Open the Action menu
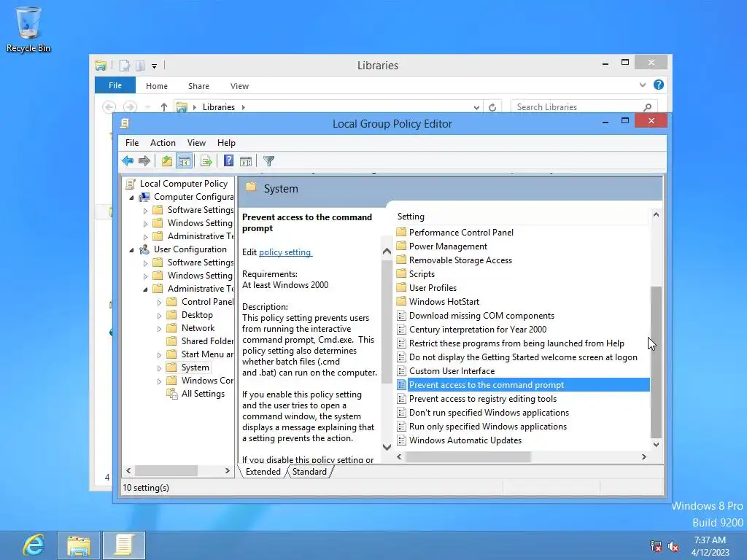This screenshot has width=747, height=560. [x=163, y=143]
